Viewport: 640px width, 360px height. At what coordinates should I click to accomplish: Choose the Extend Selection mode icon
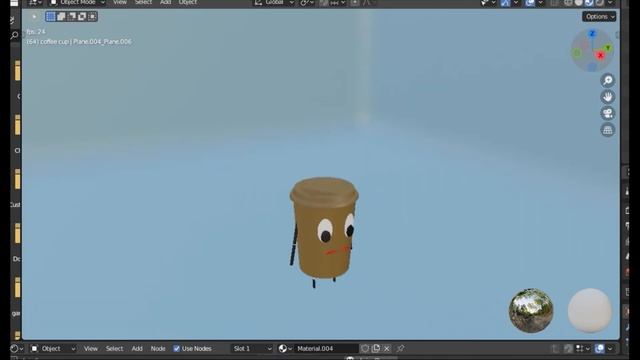[61, 17]
